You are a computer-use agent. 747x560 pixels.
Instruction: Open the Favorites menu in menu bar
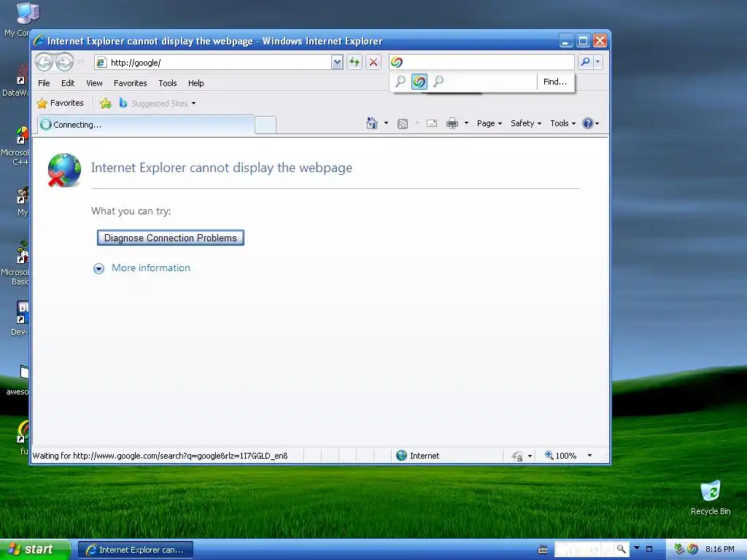(130, 83)
